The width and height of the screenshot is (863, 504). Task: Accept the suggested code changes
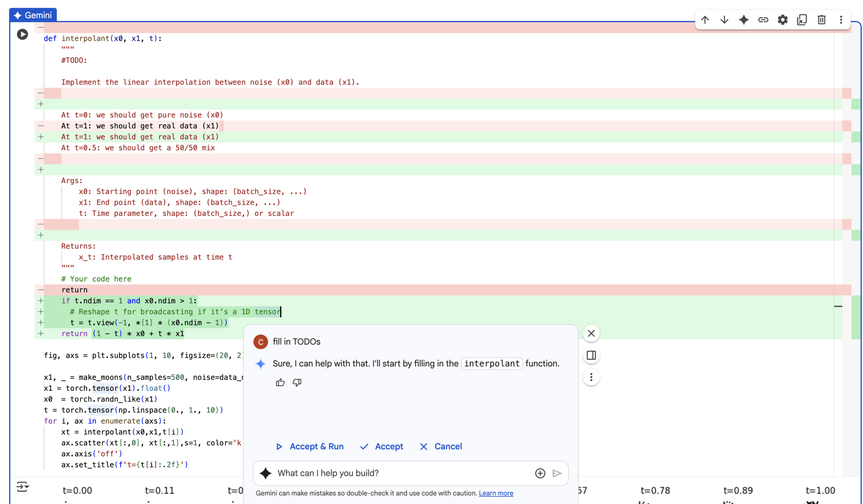(x=381, y=447)
